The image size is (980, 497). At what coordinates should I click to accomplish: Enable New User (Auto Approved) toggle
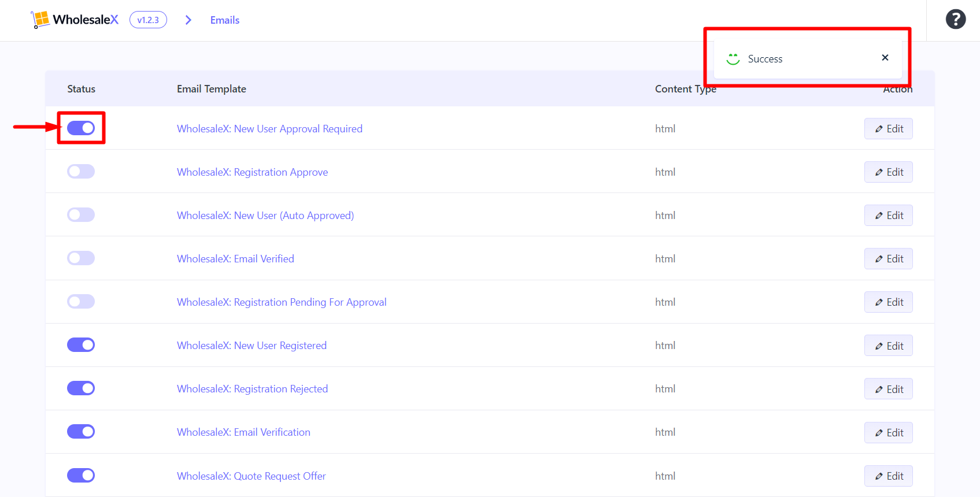[81, 214]
